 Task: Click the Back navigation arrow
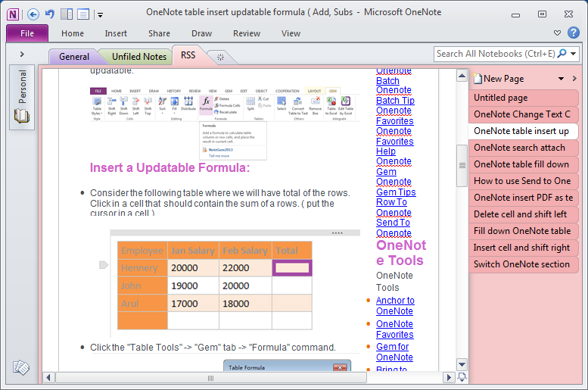click(33, 14)
